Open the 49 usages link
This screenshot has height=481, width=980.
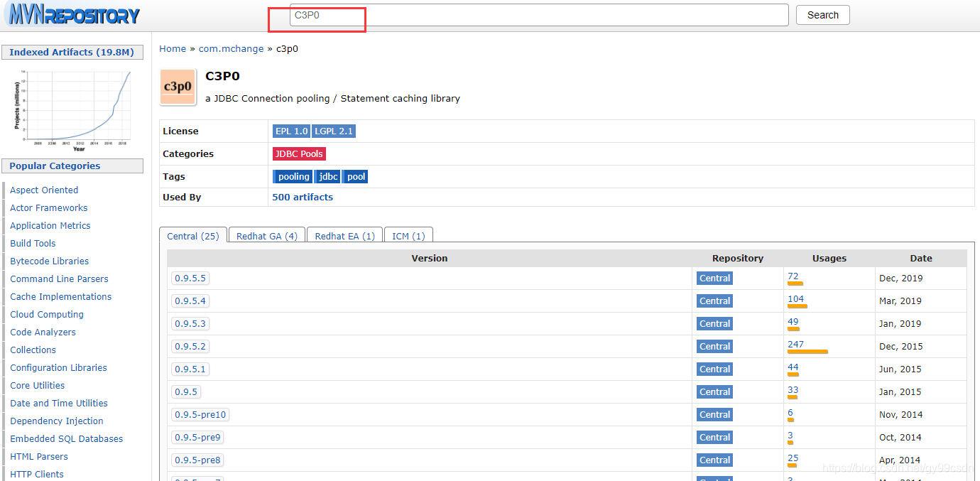point(793,321)
